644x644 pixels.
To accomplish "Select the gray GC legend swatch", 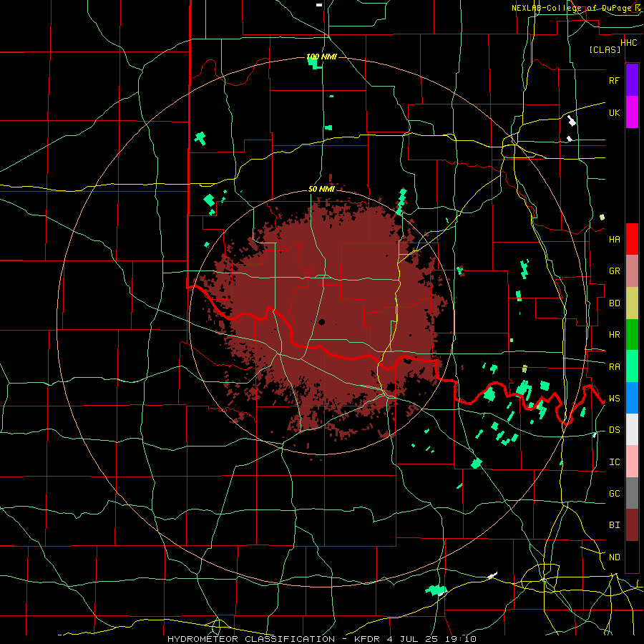I will click(x=632, y=493).
